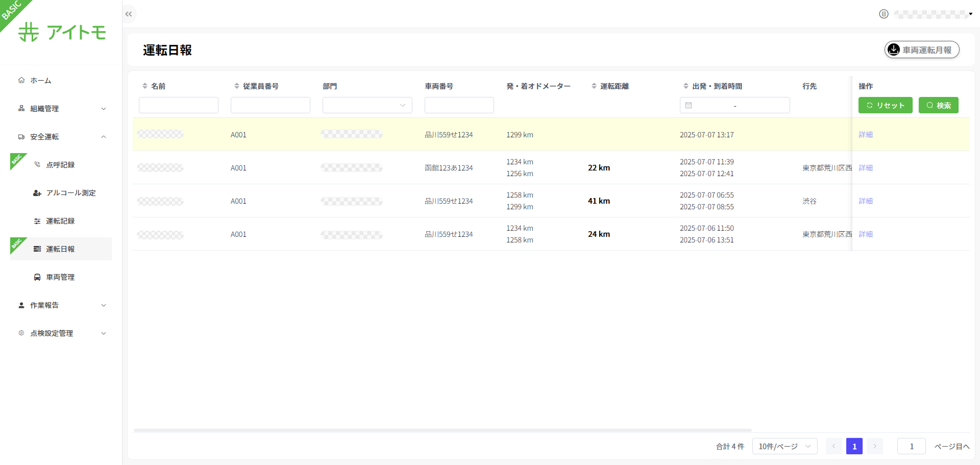Open アルコール測定 in the sidebar
Image resolution: width=980 pixels, height=465 pixels.
70,193
